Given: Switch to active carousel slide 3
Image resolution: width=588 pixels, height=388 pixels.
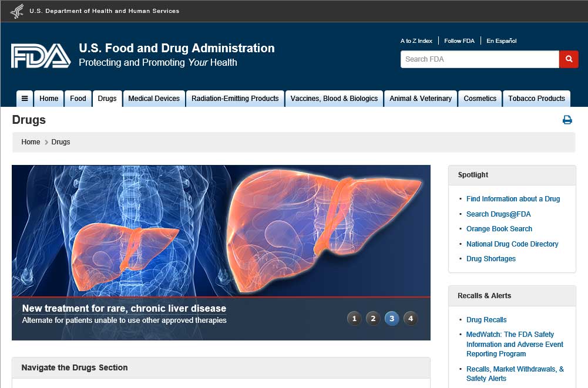Looking at the screenshot, I should coord(392,319).
